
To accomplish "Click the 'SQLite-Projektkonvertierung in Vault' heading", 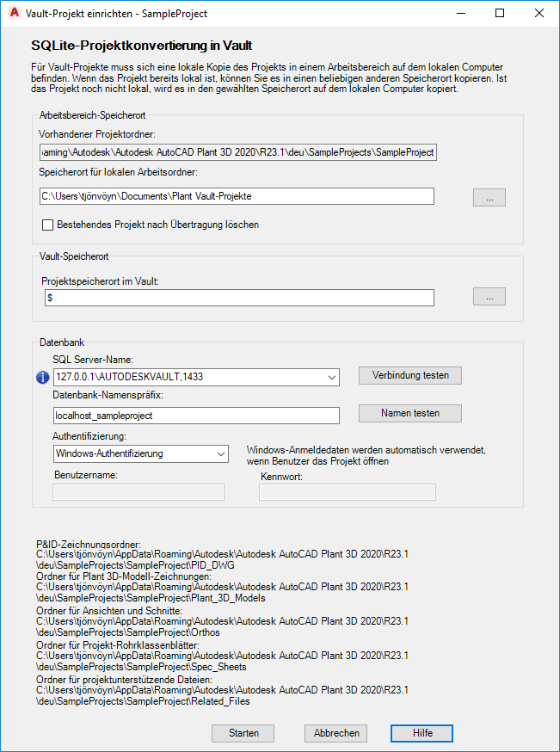I will tap(142, 46).
